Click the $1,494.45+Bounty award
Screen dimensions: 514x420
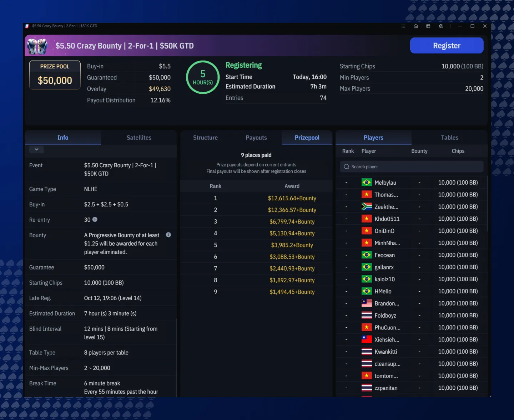click(292, 292)
